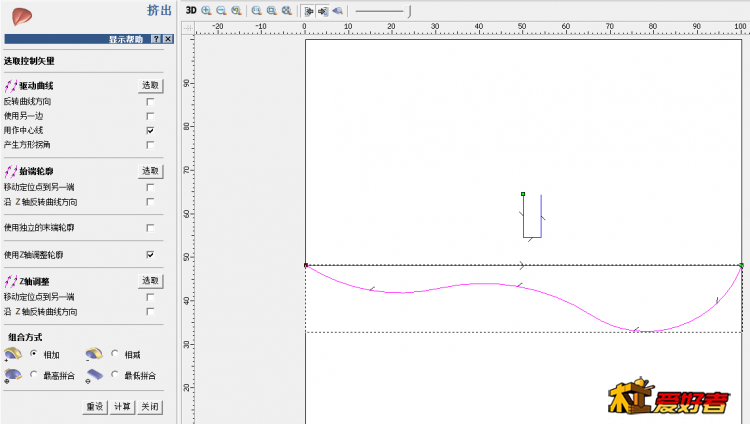750x424 pixels.
Task: Click the Z轴调整 vector icon
Action: (x=11, y=281)
